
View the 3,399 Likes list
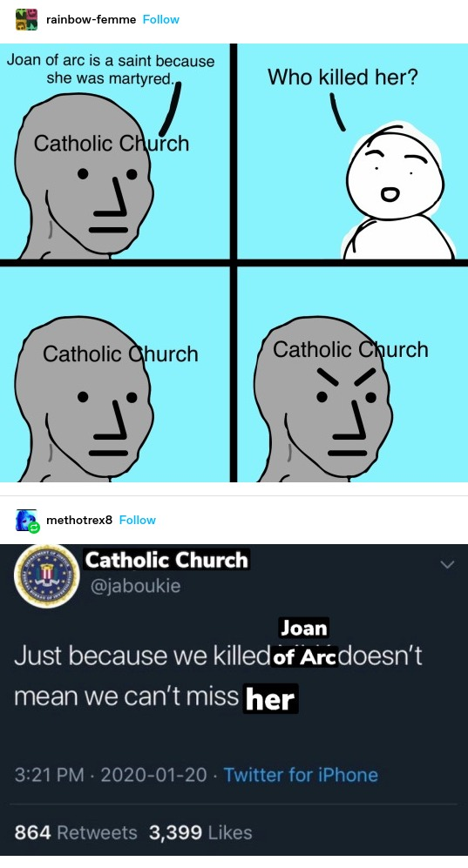[200, 832]
